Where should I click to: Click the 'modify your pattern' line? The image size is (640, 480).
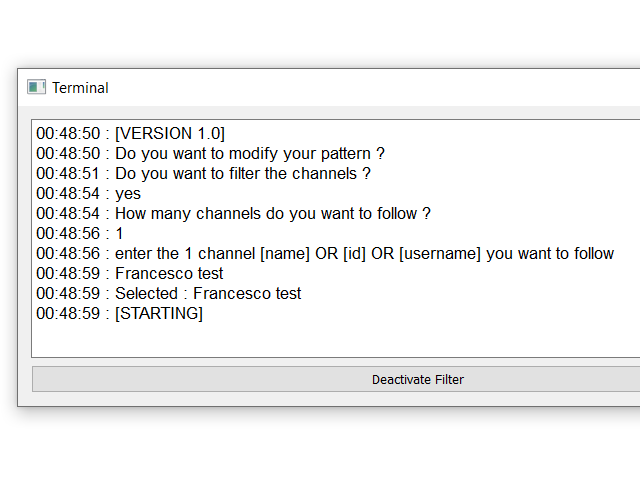(210, 153)
